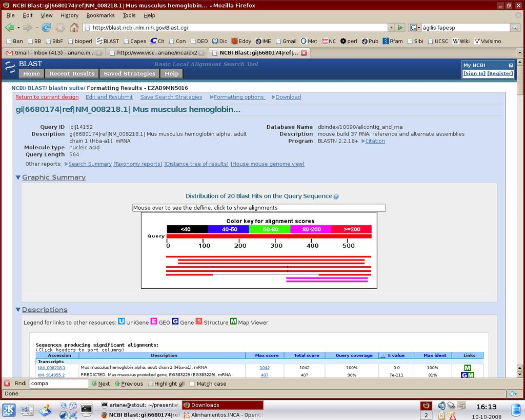Open the terminal icon in the taskbar
525x420 pixels.
click(86, 410)
